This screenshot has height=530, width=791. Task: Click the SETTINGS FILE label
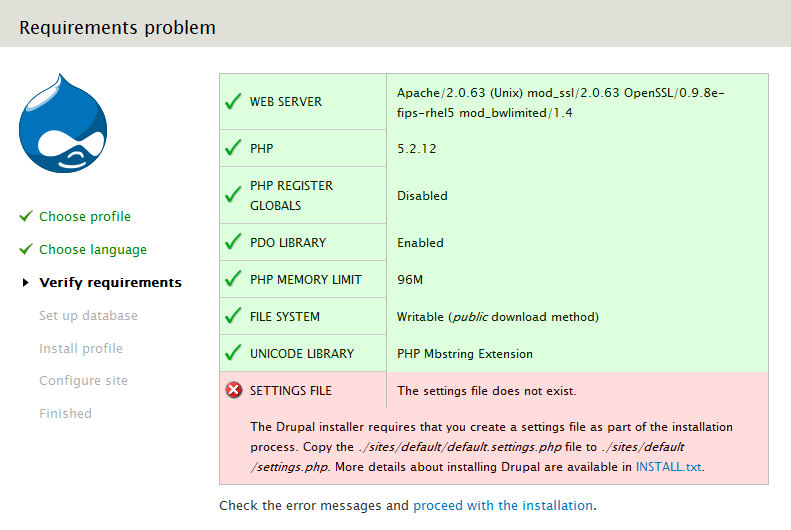291,391
